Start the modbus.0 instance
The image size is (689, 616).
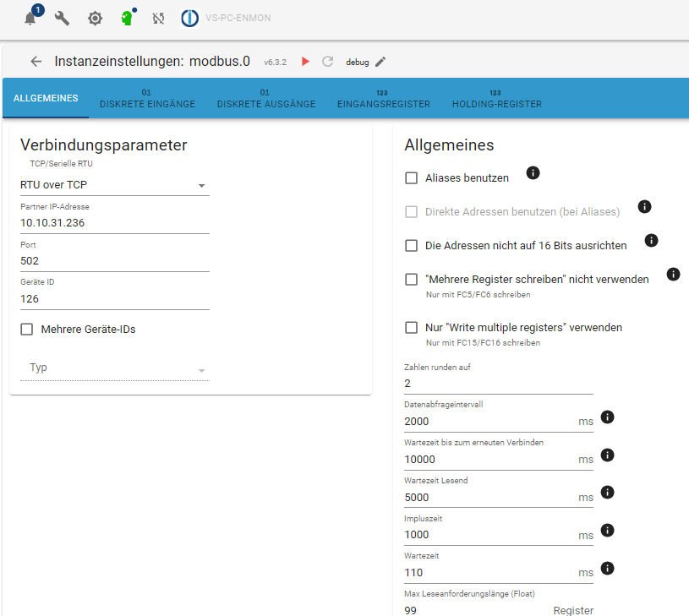[x=305, y=62]
